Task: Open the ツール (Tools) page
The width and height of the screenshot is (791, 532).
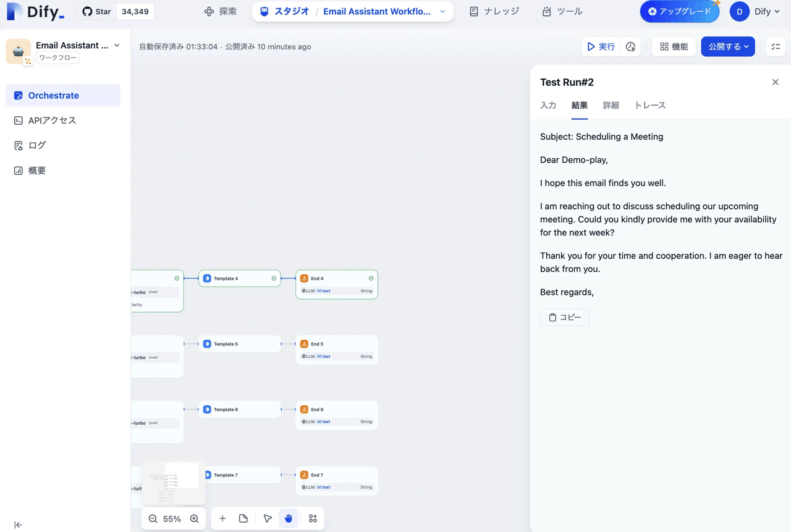Action: [562, 11]
